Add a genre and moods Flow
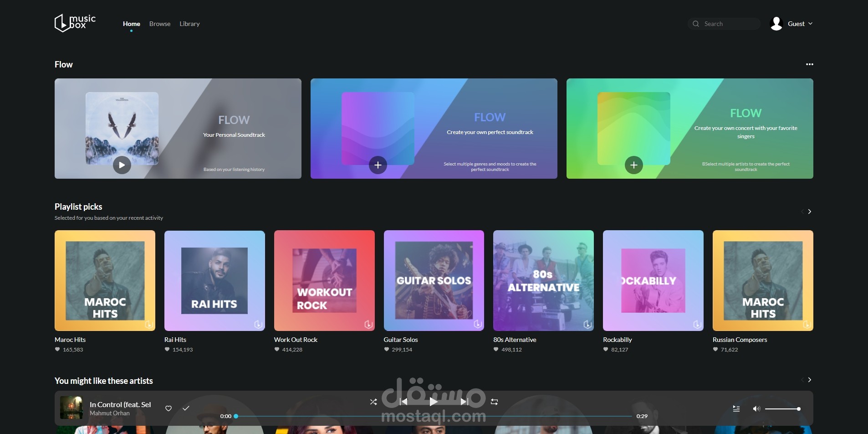Image resolution: width=868 pixels, height=434 pixels. click(378, 165)
